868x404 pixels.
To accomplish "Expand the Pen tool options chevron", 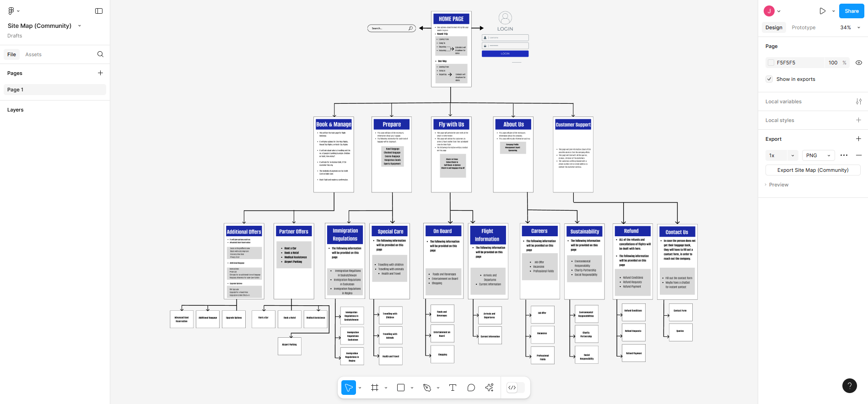I will click(x=438, y=388).
